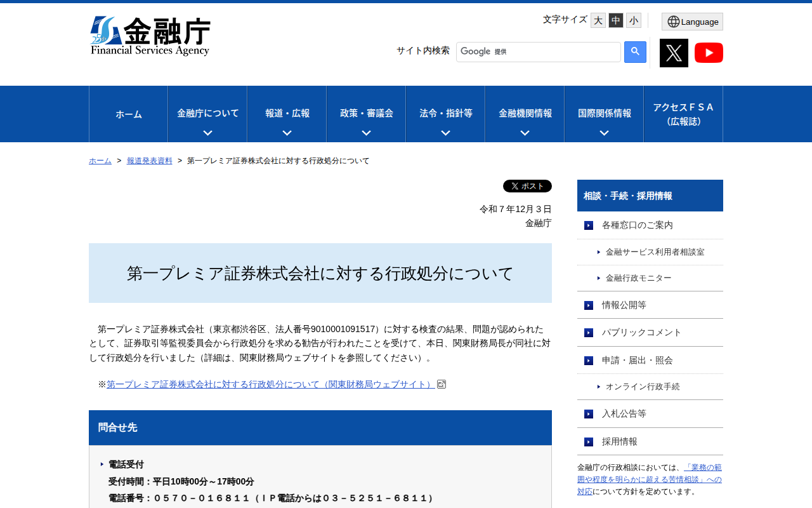The image size is (812, 508).
Task: Open アクセスＦＳＡ（広報誌）from the navigation
Action: tap(683, 114)
